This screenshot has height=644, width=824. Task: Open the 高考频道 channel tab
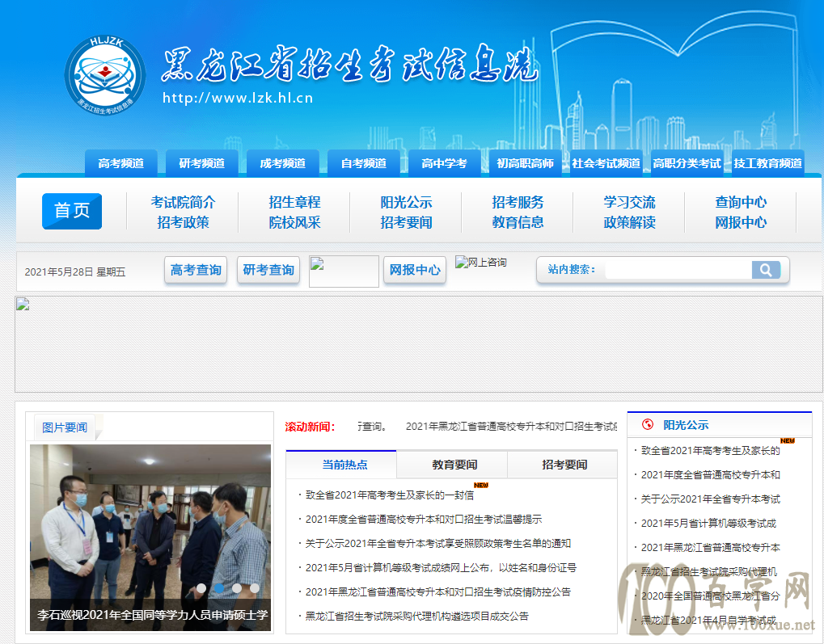click(120, 163)
